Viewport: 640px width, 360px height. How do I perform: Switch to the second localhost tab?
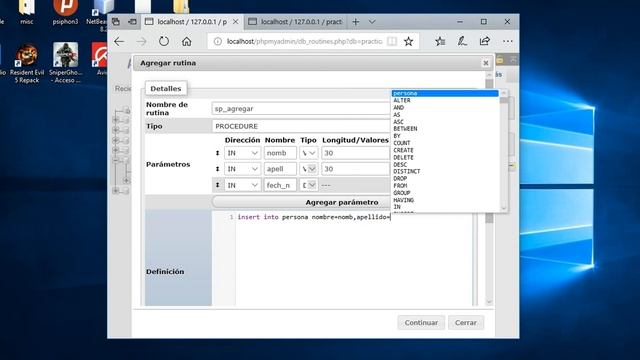(x=296, y=22)
